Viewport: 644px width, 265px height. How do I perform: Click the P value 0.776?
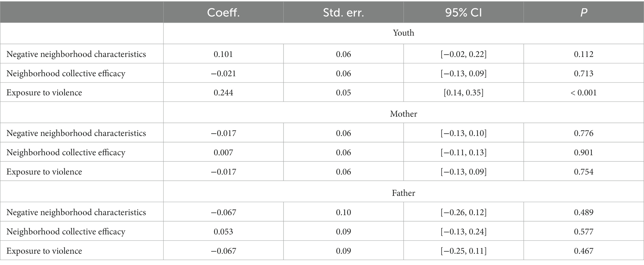(x=584, y=133)
